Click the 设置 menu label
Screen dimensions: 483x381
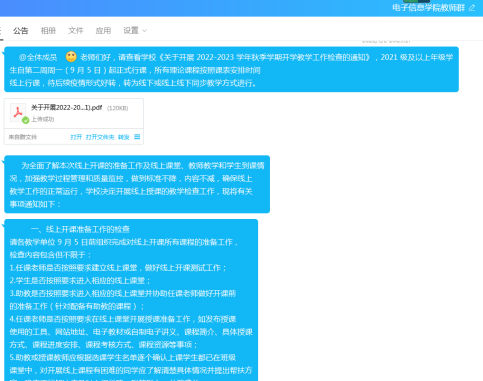[x=131, y=31]
